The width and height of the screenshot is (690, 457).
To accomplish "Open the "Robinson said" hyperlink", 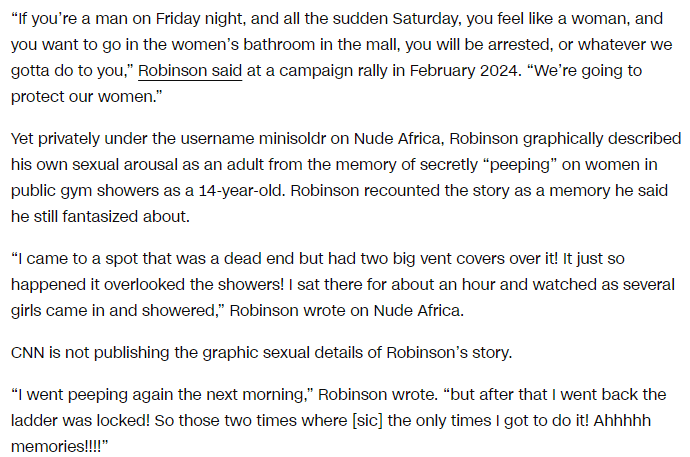I will tap(190, 71).
